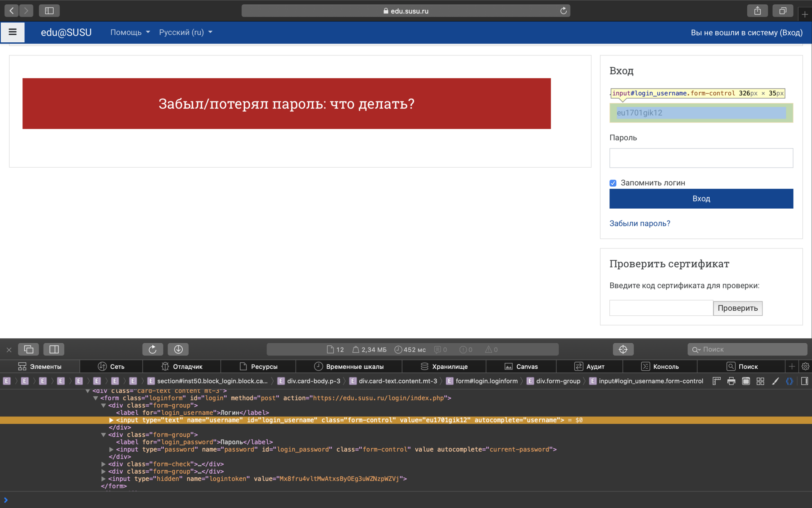Collapse the form#login node

pos(96,398)
